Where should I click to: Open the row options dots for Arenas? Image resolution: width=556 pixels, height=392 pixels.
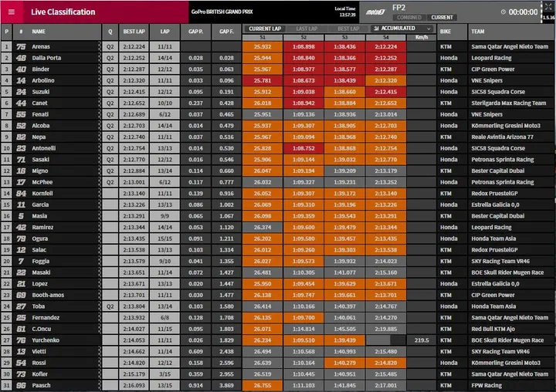pos(100,46)
